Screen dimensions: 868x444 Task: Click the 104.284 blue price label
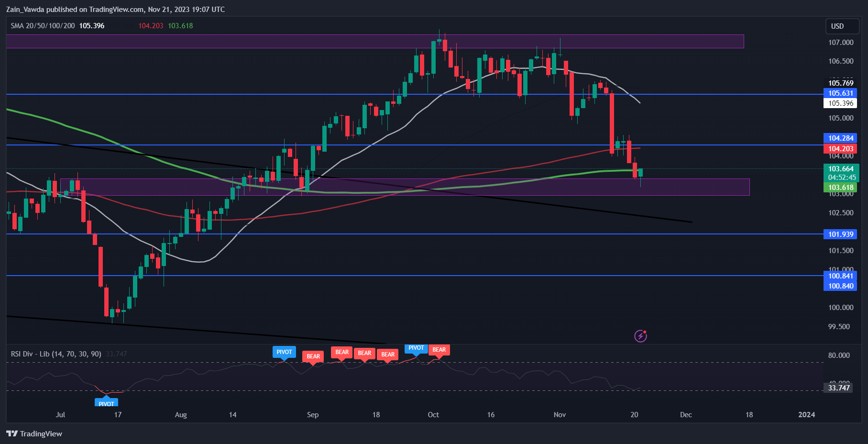(x=841, y=138)
